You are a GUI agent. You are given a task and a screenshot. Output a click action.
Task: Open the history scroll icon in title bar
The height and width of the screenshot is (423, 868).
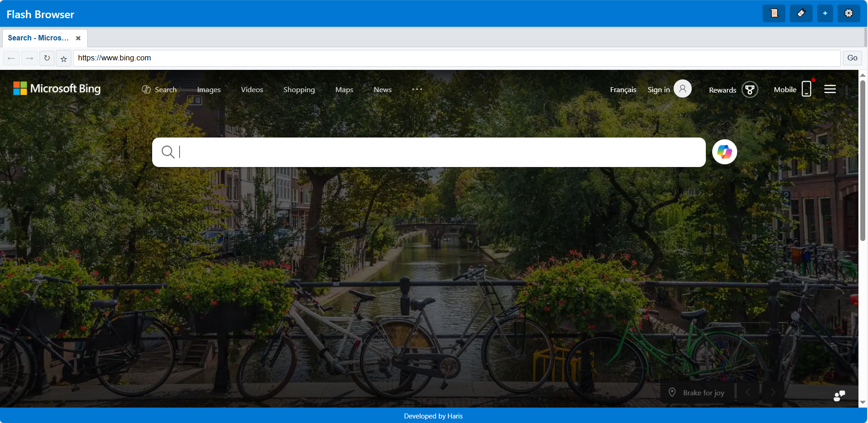point(774,13)
